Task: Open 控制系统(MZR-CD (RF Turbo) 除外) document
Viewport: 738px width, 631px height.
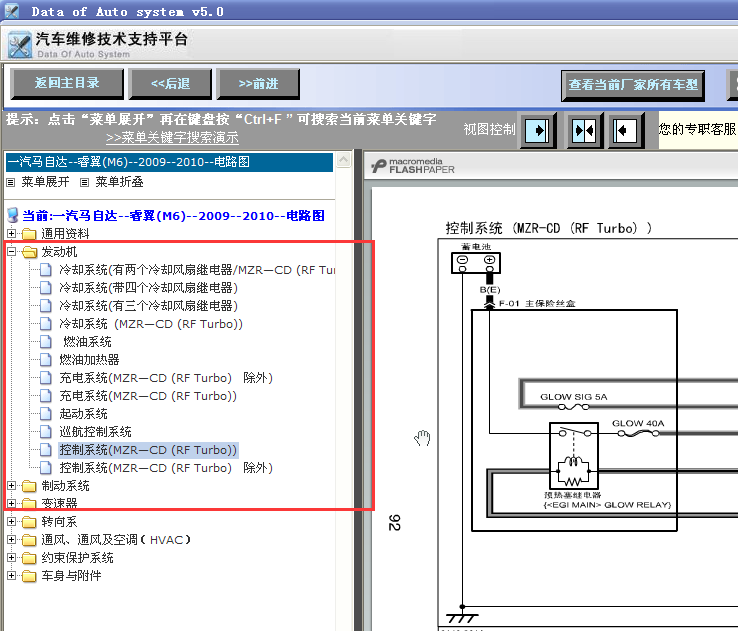Action: [x=166, y=468]
